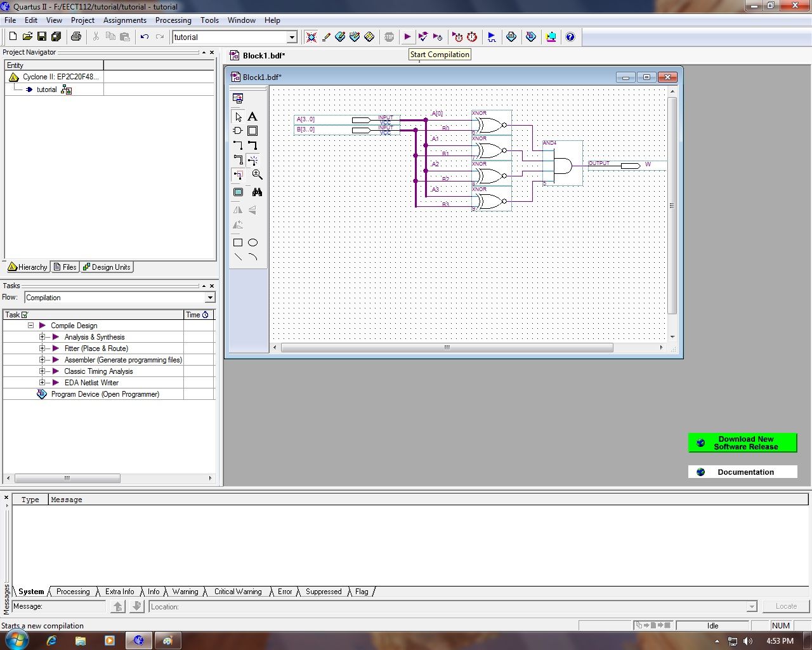Select the Warning messages tab
Screen dimensions: 812x650
click(x=185, y=591)
